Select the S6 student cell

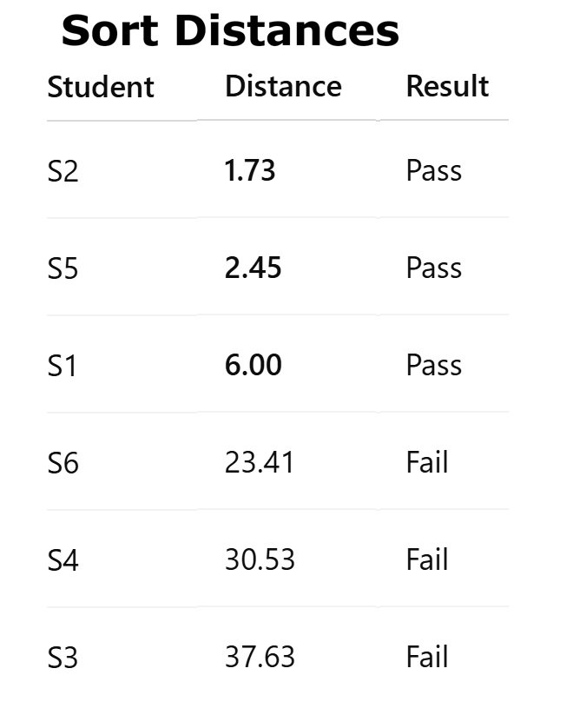pos(63,463)
